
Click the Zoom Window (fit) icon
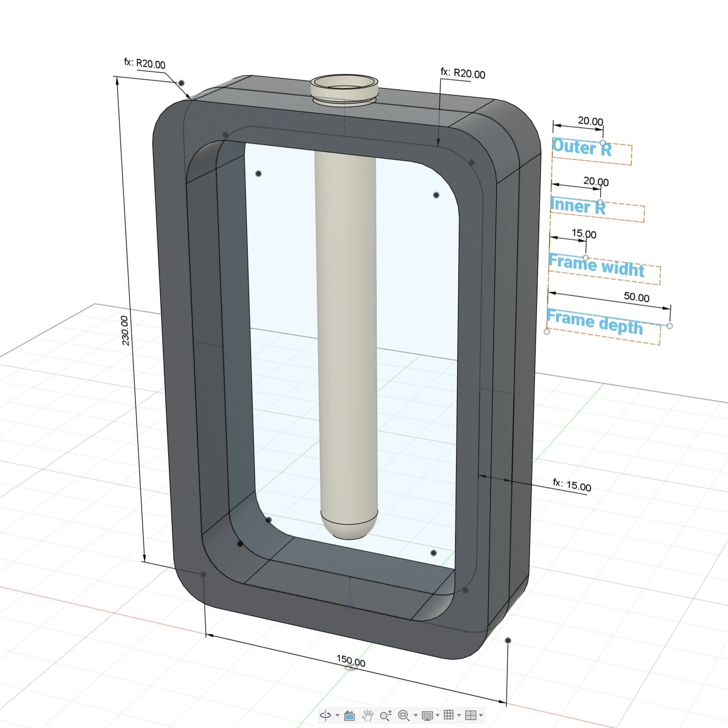(x=404, y=715)
